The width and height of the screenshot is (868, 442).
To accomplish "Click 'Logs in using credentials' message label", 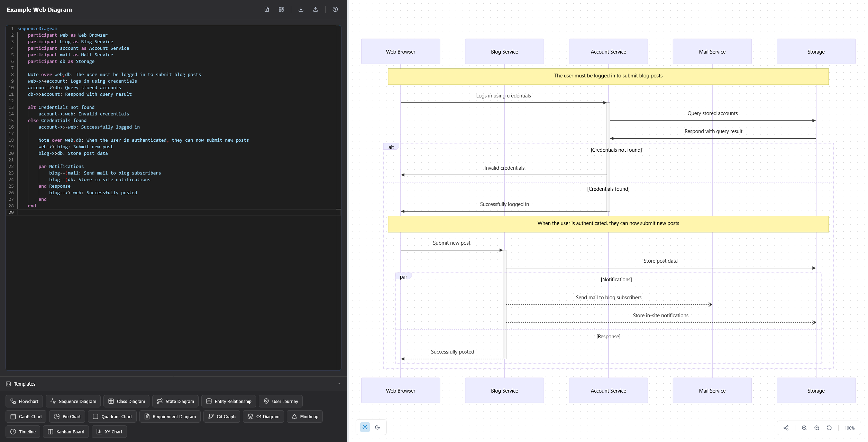I will coord(503,96).
